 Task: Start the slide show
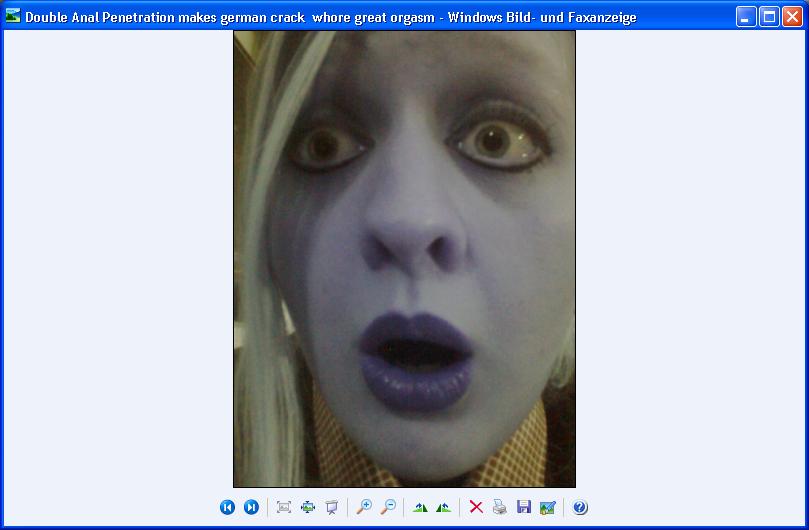pyautogui.click(x=332, y=507)
